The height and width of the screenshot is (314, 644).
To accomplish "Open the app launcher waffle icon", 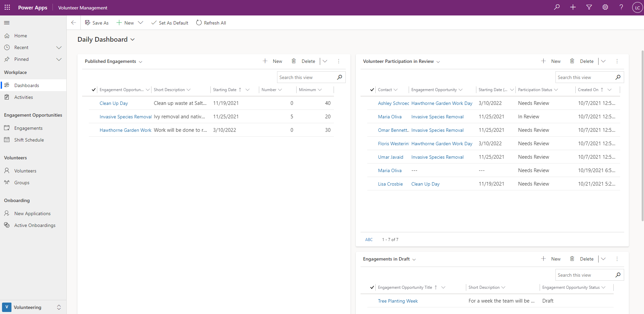I will [7, 7].
